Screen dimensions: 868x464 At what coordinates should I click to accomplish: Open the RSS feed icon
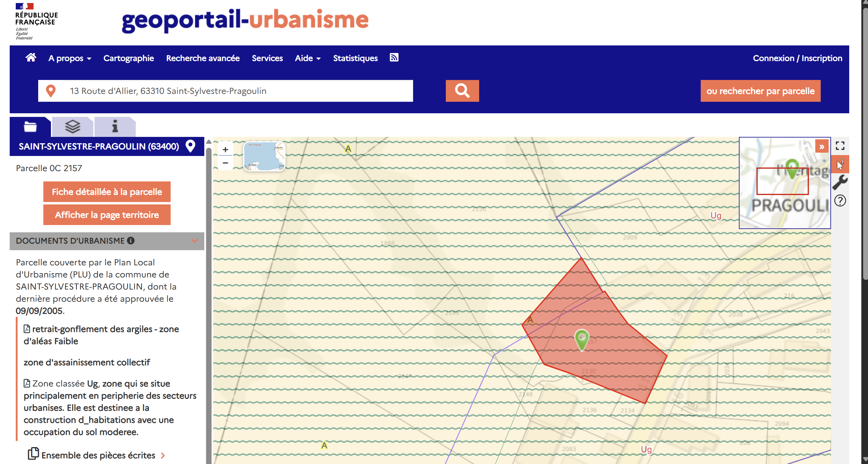394,58
